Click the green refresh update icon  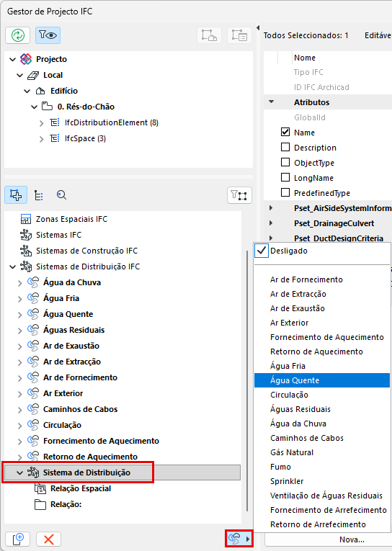point(17,35)
